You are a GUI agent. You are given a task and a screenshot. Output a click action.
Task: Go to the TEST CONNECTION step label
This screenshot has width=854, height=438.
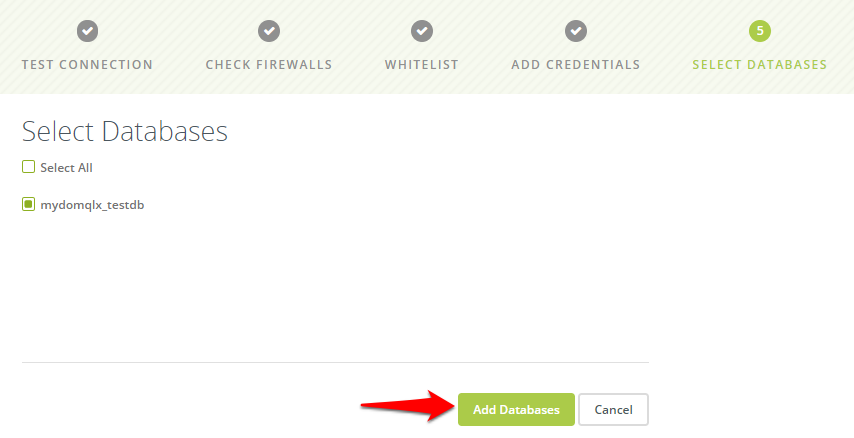(87, 64)
